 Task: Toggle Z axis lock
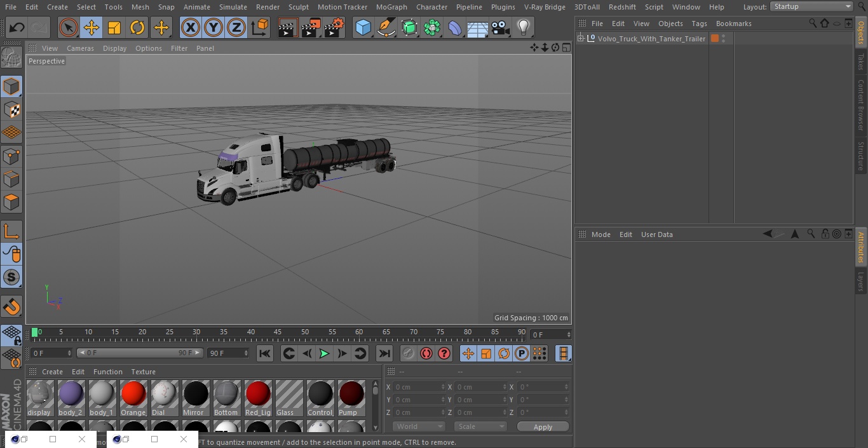(x=236, y=28)
